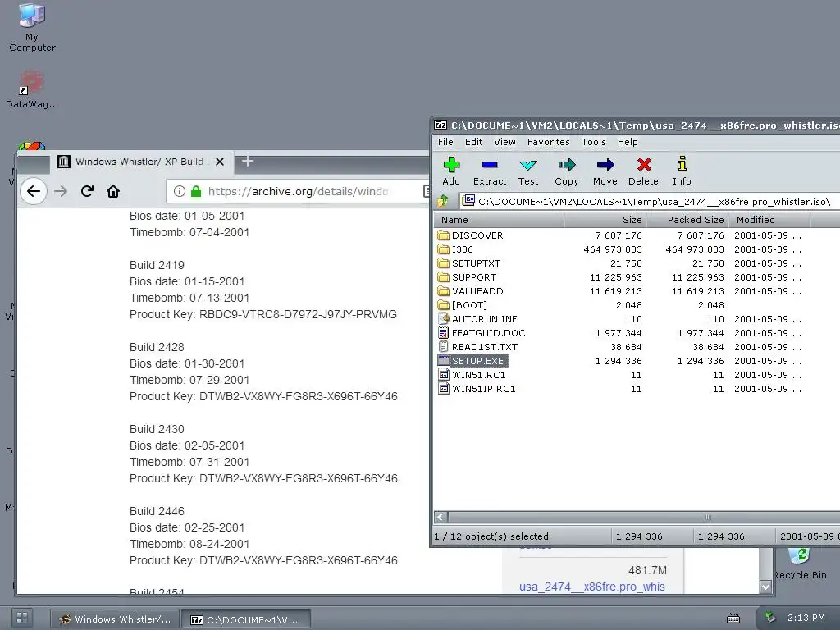Sort files by Modified column
Image resolution: width=840 pixels, height=630 pixels.
click(x=769, y=220)
